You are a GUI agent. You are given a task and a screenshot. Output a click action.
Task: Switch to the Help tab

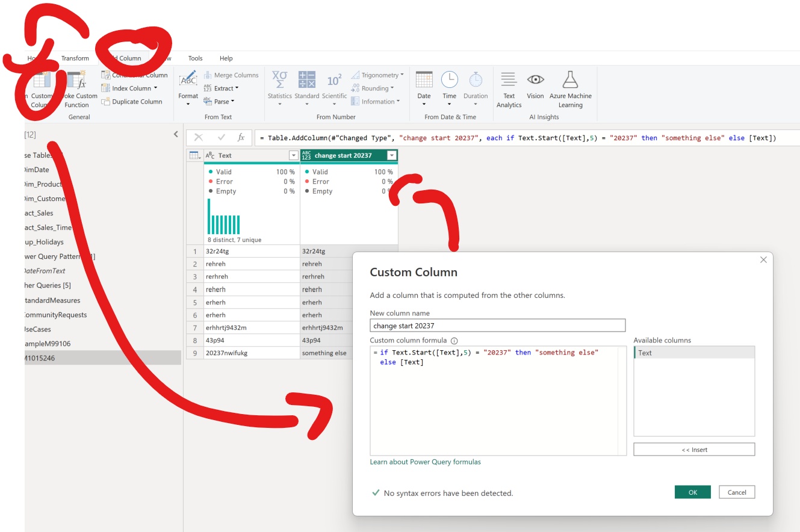[x=226, y=58]
